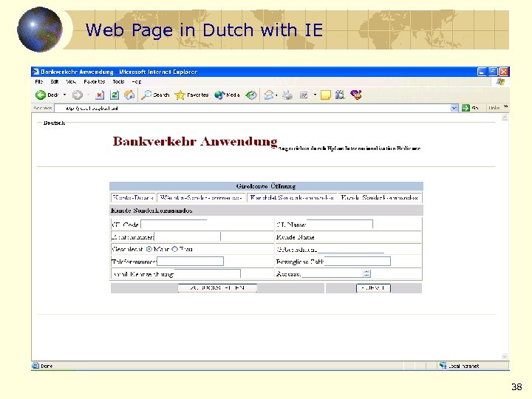Open the Favorites menu
532x399 pixels.
pos(95,82)
